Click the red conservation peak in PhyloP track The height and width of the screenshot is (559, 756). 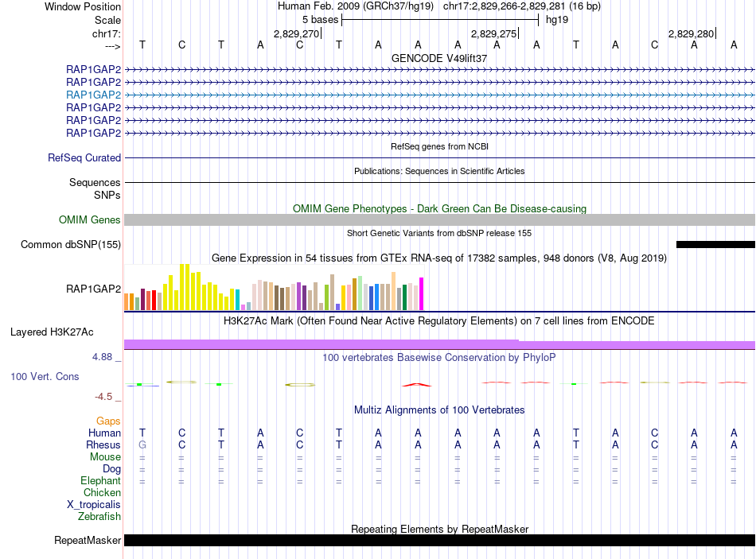417,385
